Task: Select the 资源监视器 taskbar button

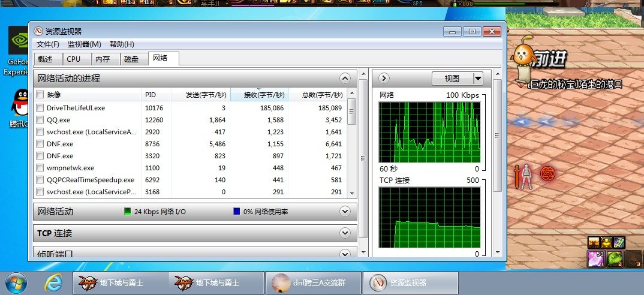Action: tap(411, 283)
